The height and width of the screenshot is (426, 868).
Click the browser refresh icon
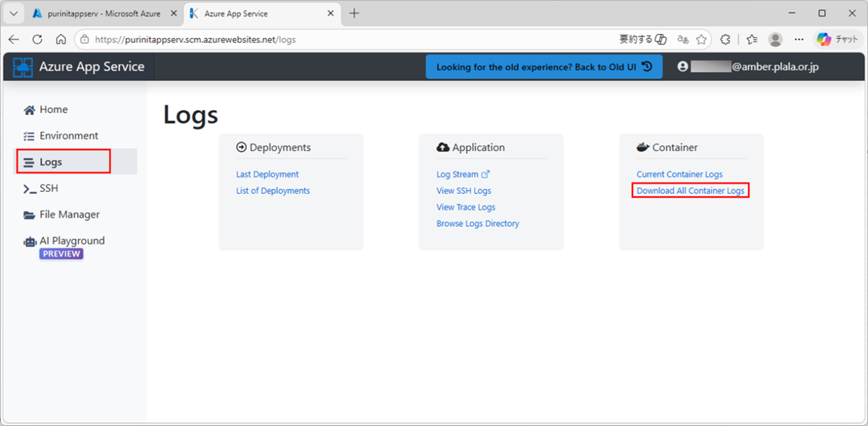click(x=37, y=39)
